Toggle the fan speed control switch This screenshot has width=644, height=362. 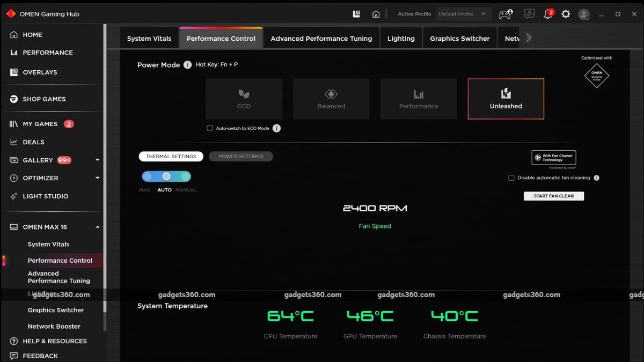[x=166, y=176]
